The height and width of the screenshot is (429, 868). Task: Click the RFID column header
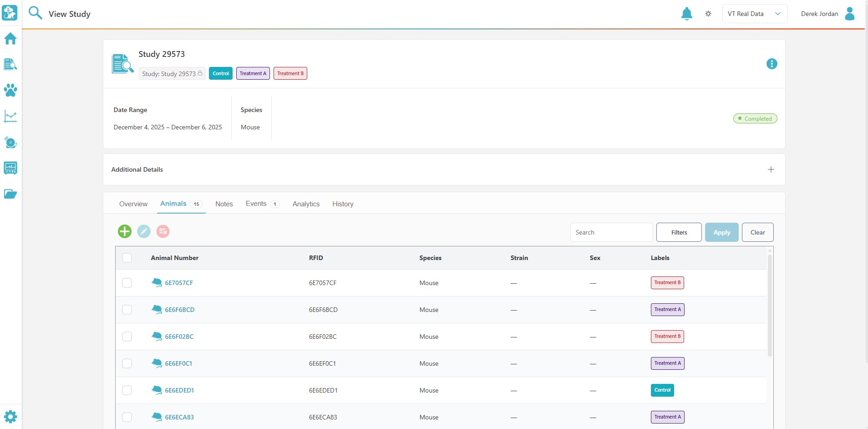[x=316, y=258]
